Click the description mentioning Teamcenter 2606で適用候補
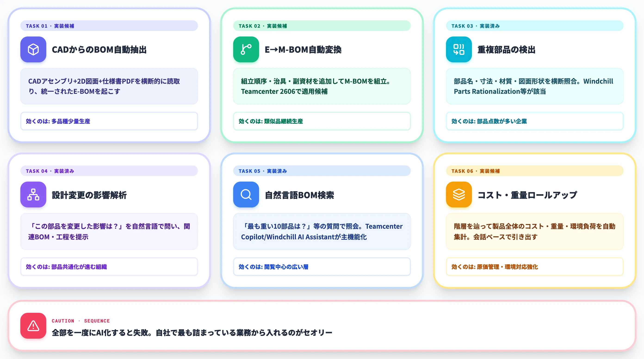The height and width of the screenshot is (359, 644). [322, 86]
